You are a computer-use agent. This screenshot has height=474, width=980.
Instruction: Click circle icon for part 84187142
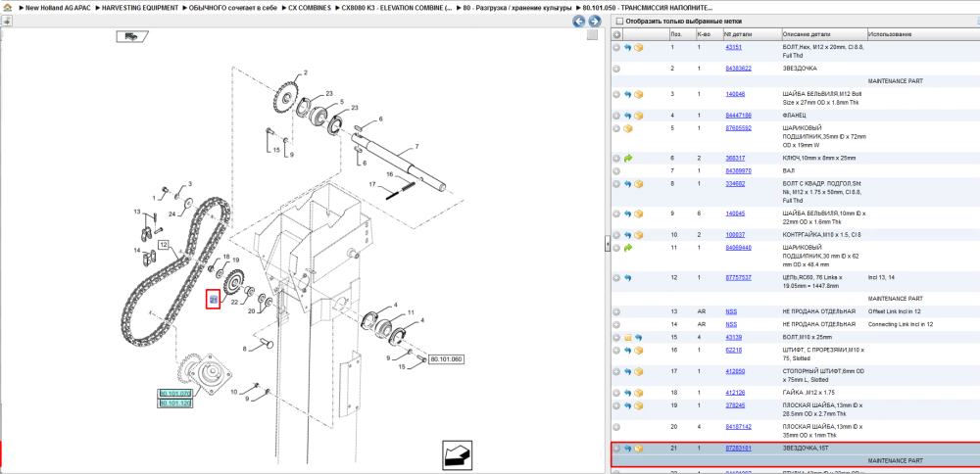(616, 427)
